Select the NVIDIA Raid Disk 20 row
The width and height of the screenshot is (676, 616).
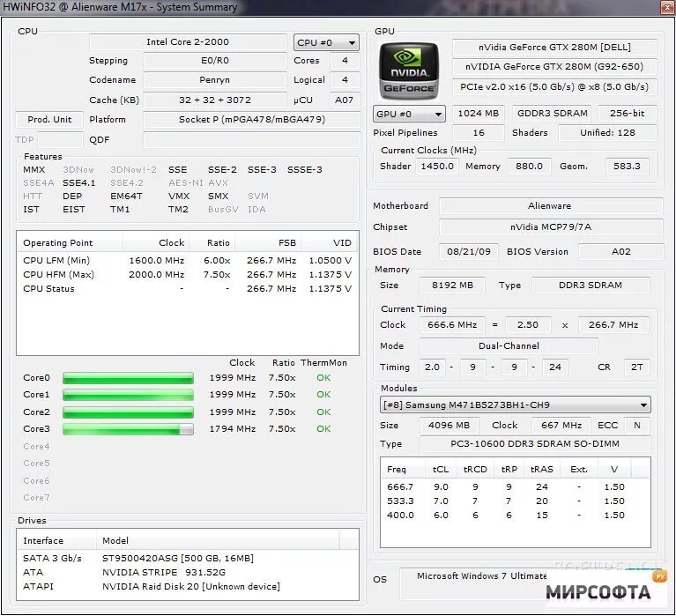click(188, 587)
